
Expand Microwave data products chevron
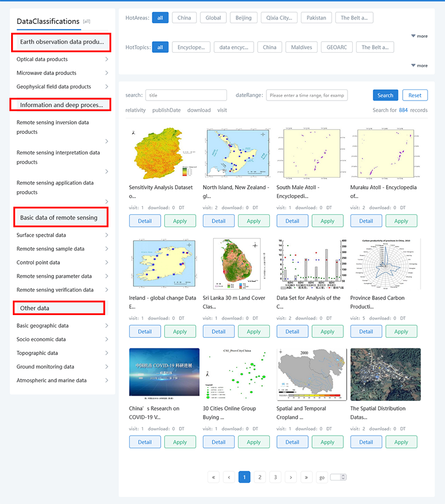[106, 73]
